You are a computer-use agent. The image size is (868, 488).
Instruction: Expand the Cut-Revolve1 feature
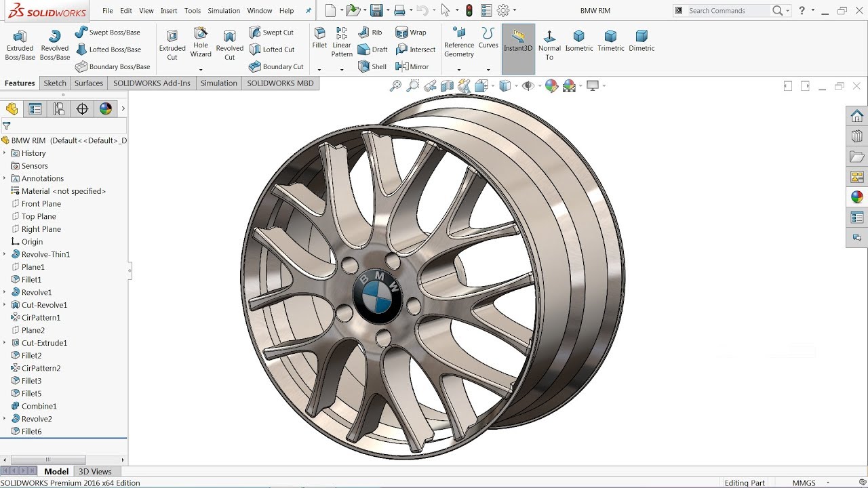[x=4, y=305]
